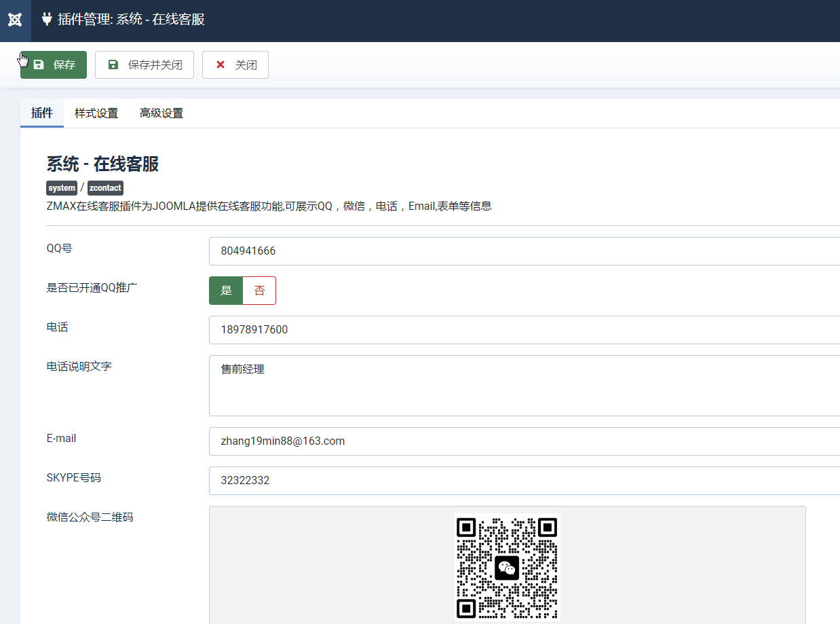This screenshot has width=840, height=624.
Task: Switch to the 插件 tab
Action: pos(42,113)
